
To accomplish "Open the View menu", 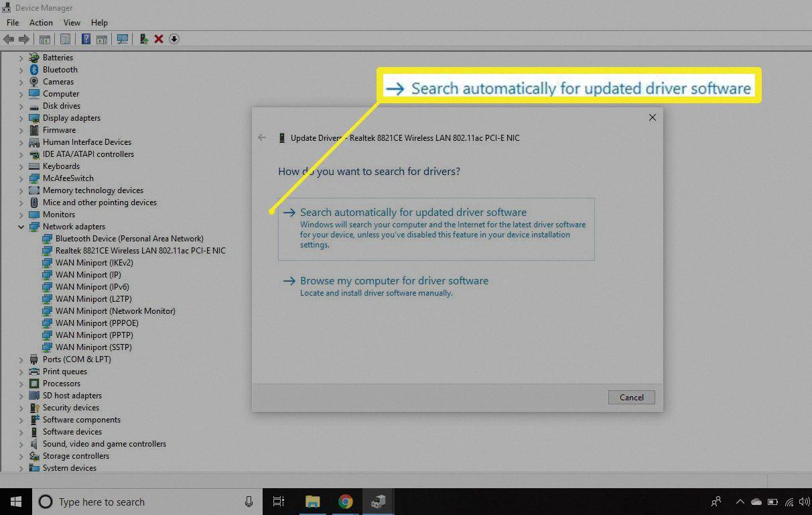I will coord(72,23).
